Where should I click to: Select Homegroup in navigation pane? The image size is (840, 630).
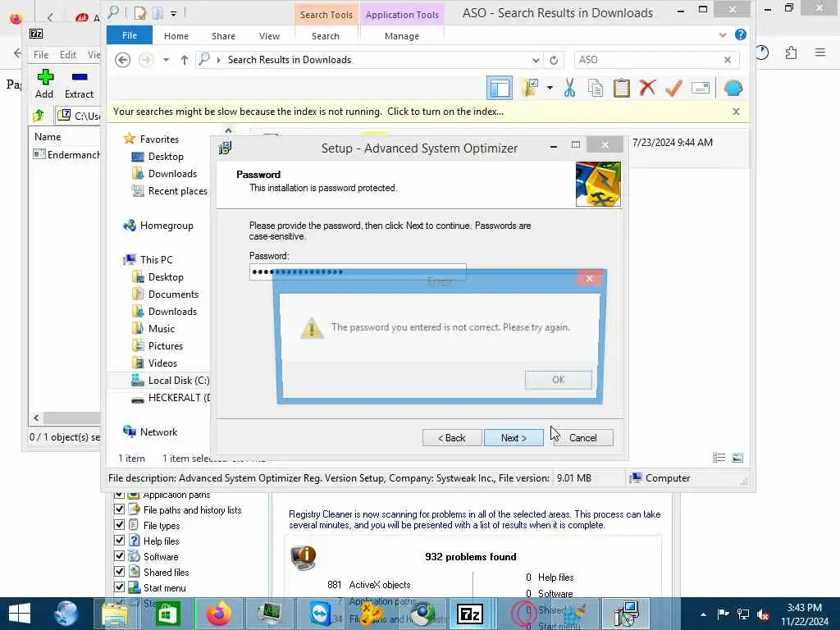(x=166, y=226)
